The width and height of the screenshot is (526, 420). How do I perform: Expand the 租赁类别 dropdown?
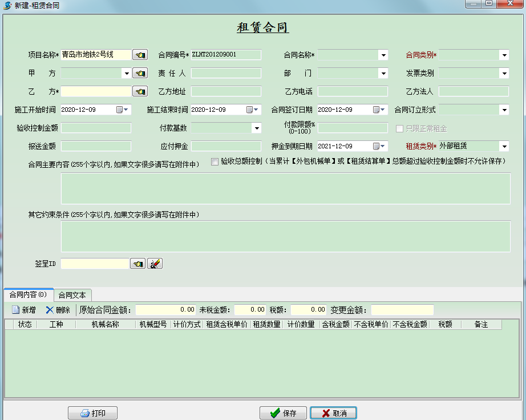click(x=504, y=146)
